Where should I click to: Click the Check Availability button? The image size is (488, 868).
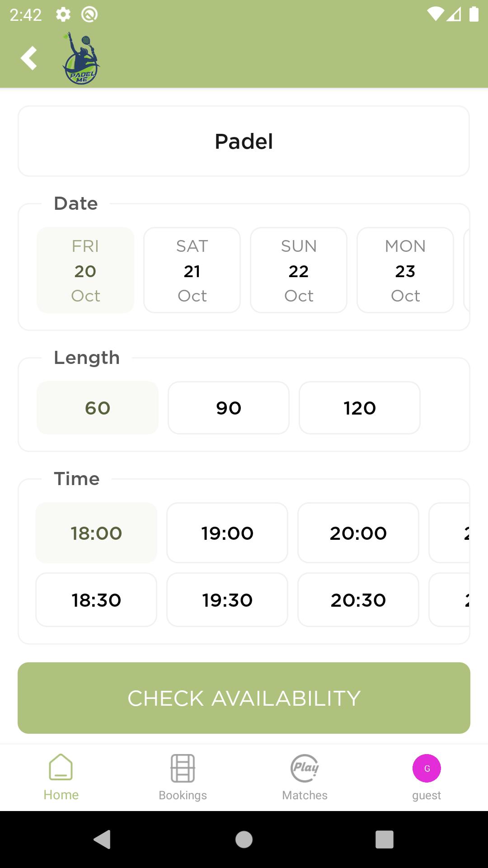tap(244, 698)
